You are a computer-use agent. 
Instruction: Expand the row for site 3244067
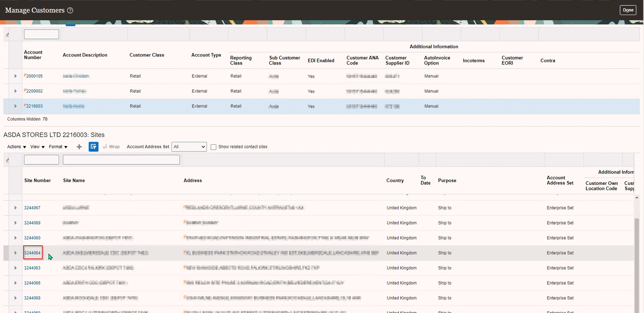(16, 208)
